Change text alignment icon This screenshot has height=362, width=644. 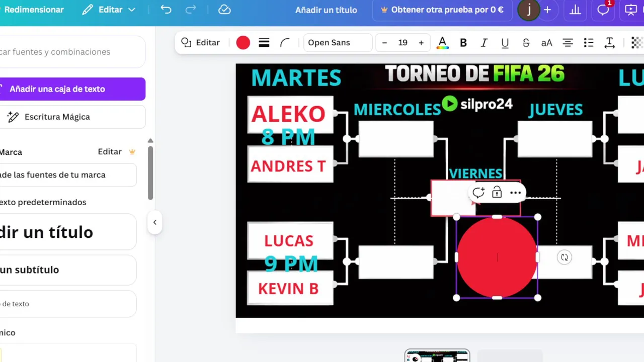pos(568,43)
